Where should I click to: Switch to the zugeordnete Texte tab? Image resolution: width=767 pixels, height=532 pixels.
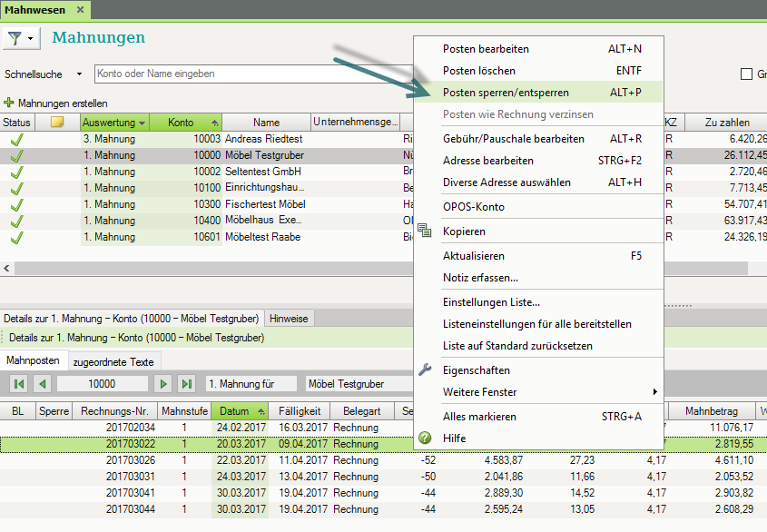click(x=115, y=360)
